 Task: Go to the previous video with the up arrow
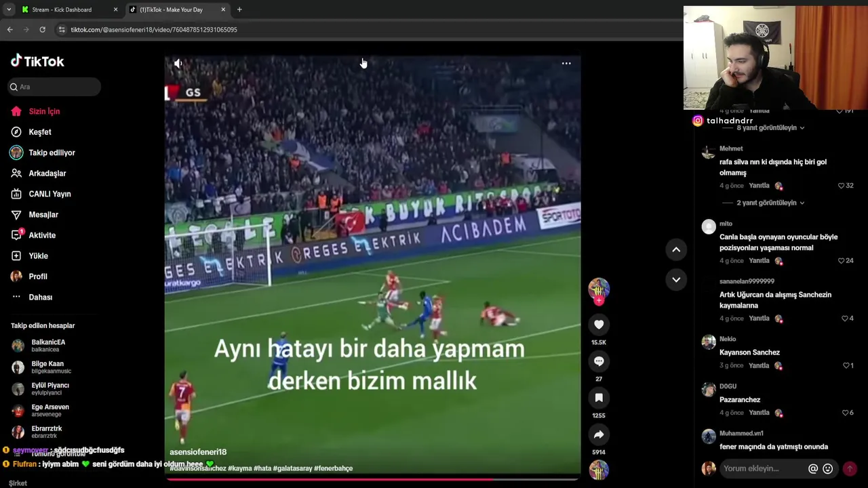coord(676,249)
